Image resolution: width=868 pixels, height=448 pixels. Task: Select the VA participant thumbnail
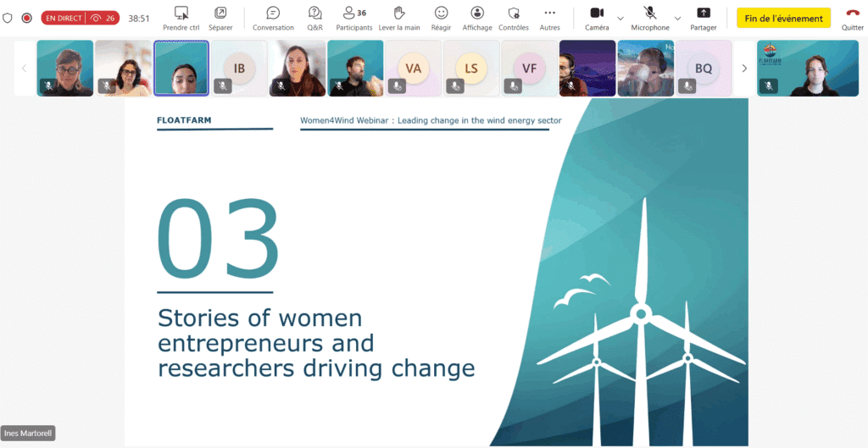[x=413, y=68]
